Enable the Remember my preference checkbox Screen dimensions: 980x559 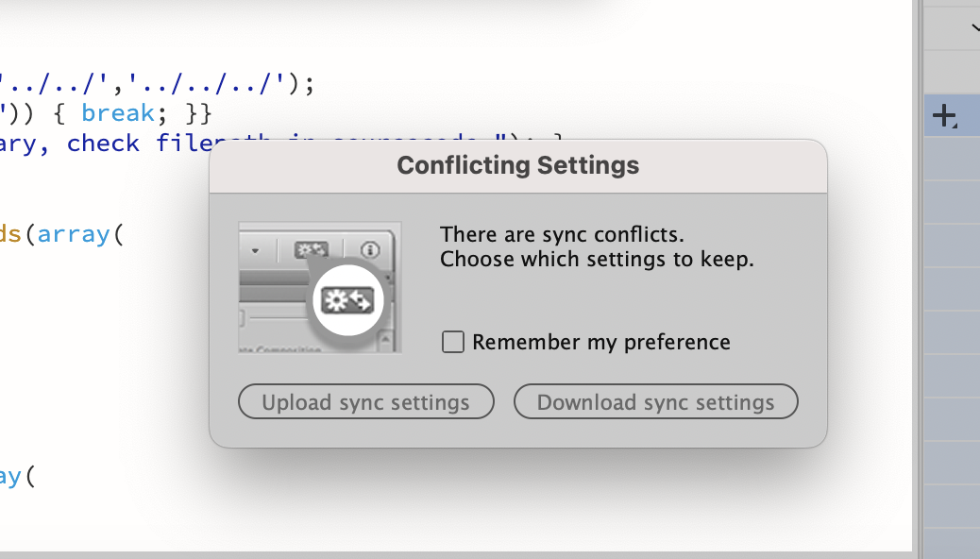[x=452, y=342]
